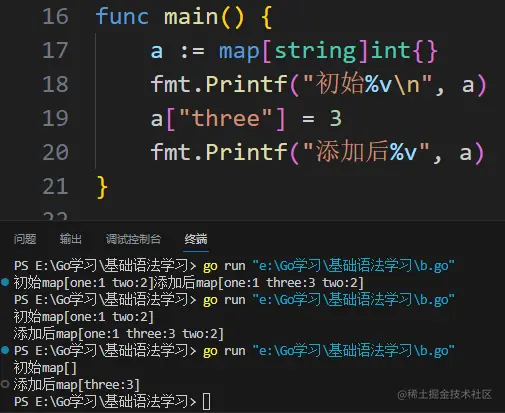Click line number 18 in the gutter
Viewport: 505px width, 413px height.
[x=55, y=84]
